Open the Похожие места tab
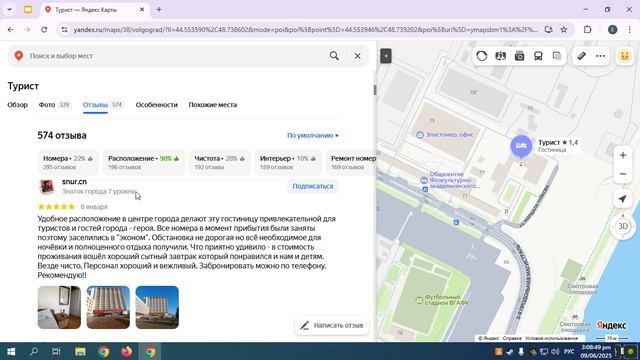 click(213, 105)
